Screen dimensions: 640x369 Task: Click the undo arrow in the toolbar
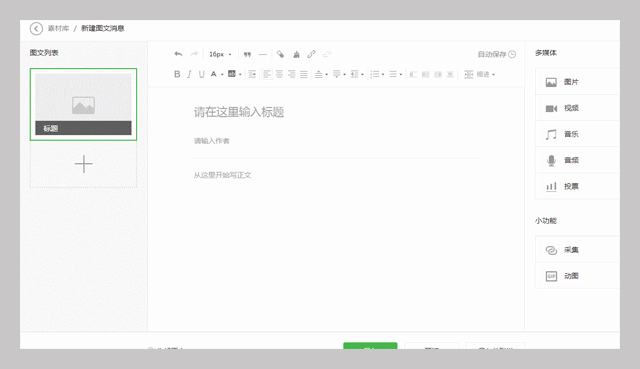[178, 54]
